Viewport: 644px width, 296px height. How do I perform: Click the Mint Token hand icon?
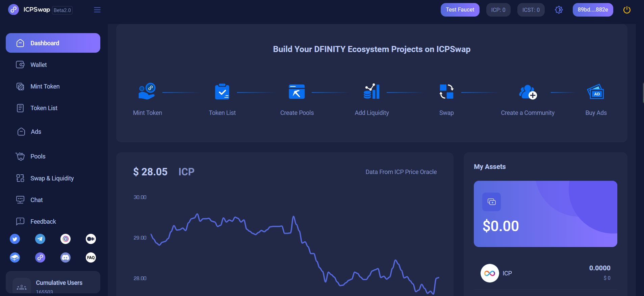pos(147,92)
